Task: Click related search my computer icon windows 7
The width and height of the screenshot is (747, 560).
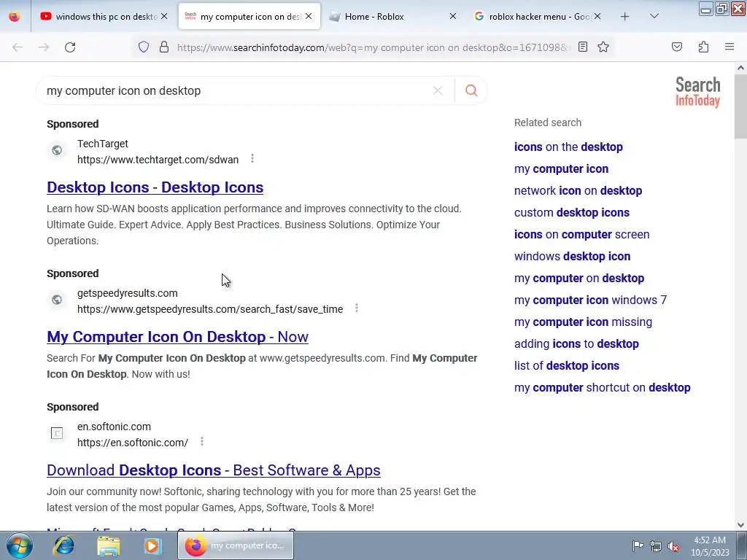Action: (590, 300)
